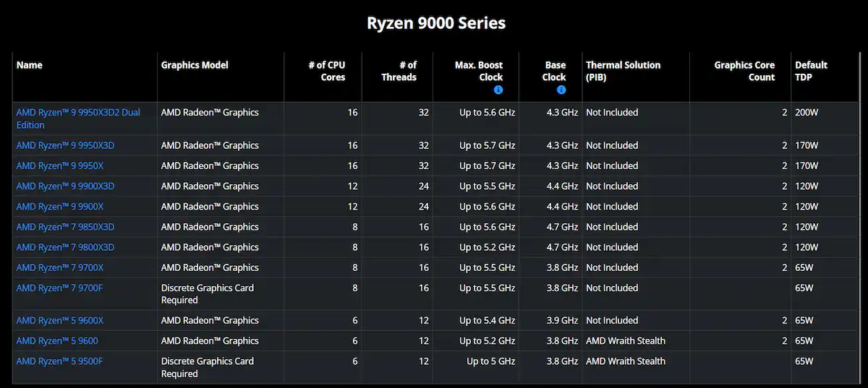This screenshot has height=388, width=868.
Task: Click the Max. Boost Clock header text
Action: point(479,71)
